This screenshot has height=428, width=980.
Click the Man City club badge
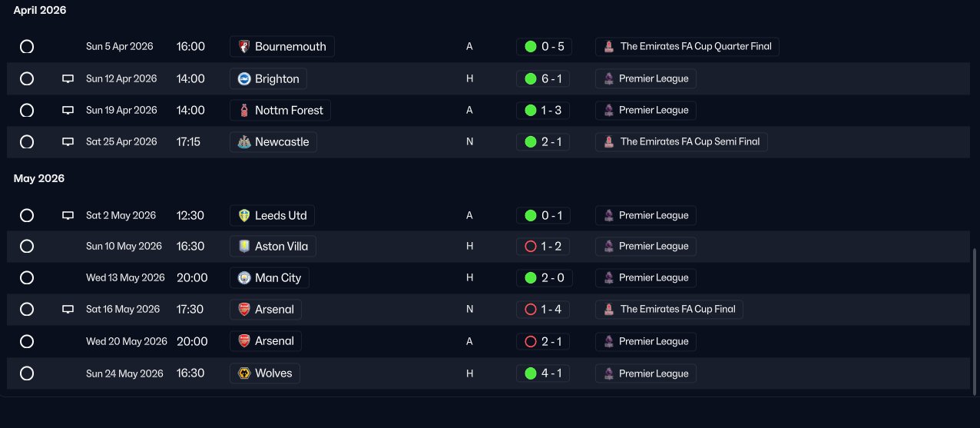coord(244,277)
